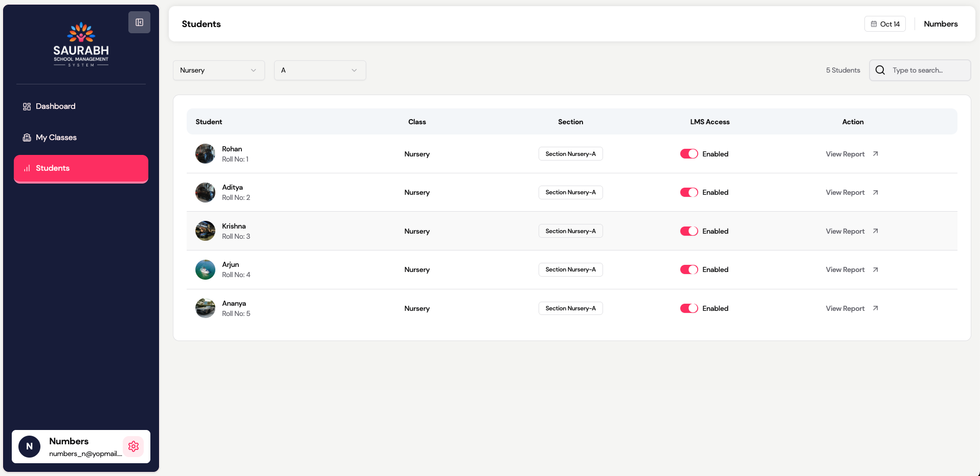Viewport: 980px width, 476px height.
Task: Go to Dashboard in the sidebar
Action: pyautogui.click(x=55, y=106)
